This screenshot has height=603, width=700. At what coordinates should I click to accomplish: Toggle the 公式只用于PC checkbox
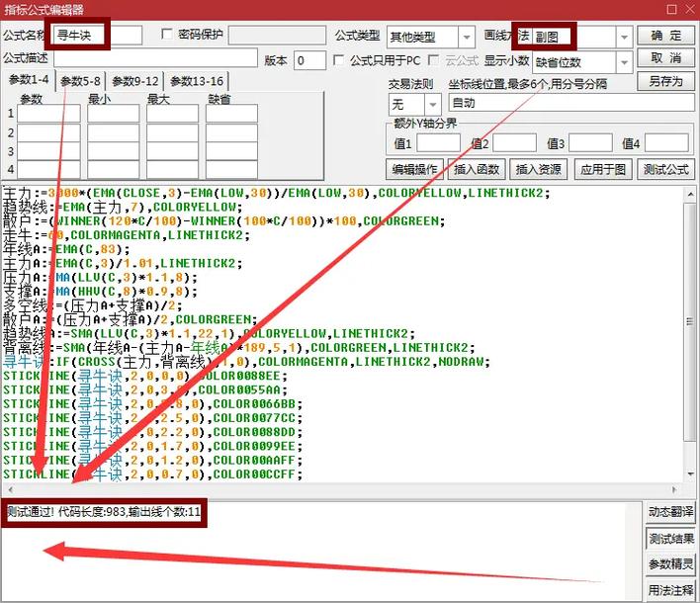coord(339,60)
